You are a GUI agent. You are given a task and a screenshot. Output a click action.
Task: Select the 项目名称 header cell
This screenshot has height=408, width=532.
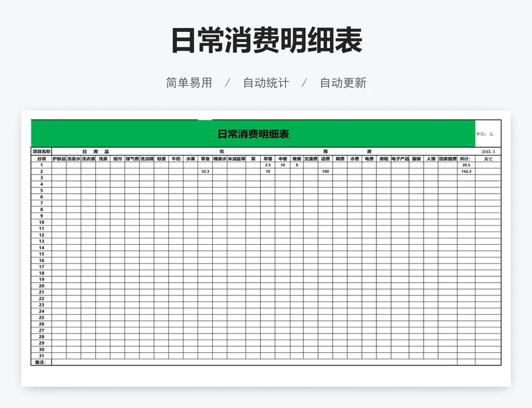[x=41, y=152]
